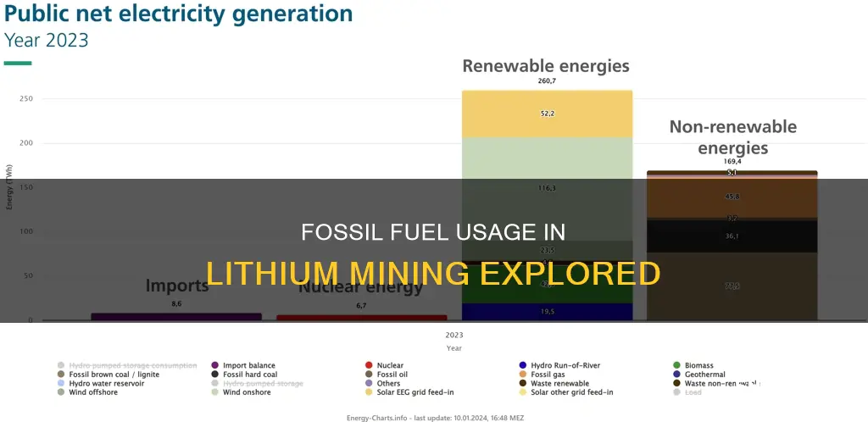The image size is (868, 422).
Task: Click the 'Lithium Mining Explored' banner headline
Action: (x=433, y=274)
